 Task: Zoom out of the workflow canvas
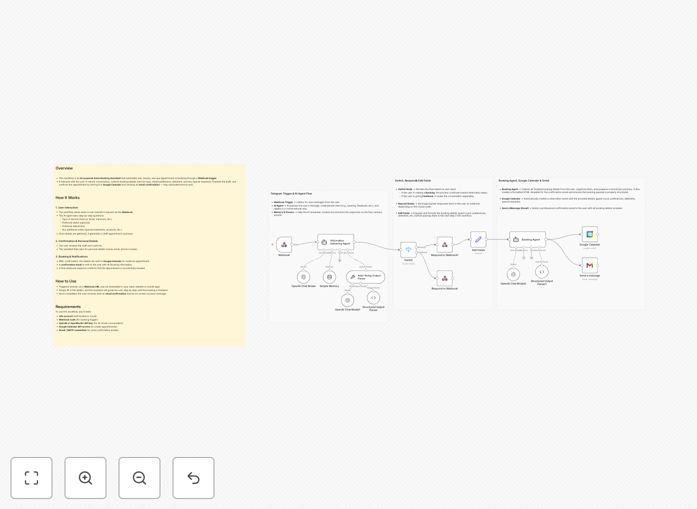(x=139, y=478)
